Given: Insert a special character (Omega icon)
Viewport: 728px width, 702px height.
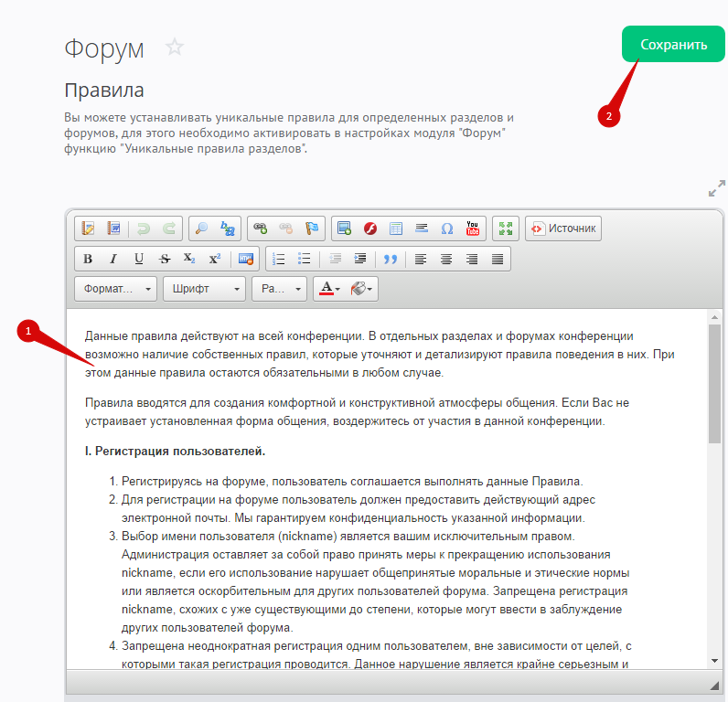Looking at the screenshot, I should 447,229.
